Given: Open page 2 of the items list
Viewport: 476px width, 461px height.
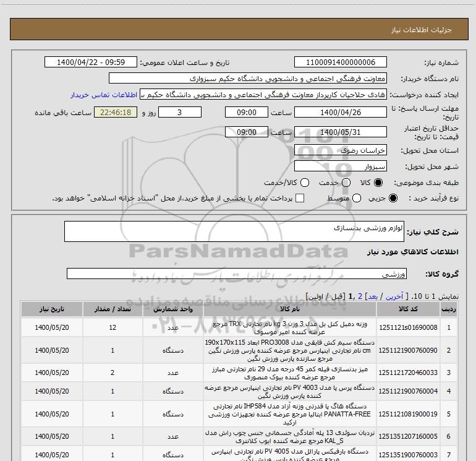Looking at the screenshot, I should (x=360, y=296).
